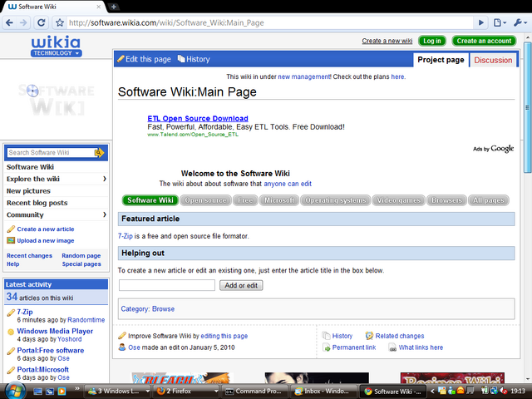This screenshot has width=532, height=399.
Task: Click the Add or edit button
Action: coord(241,285)
